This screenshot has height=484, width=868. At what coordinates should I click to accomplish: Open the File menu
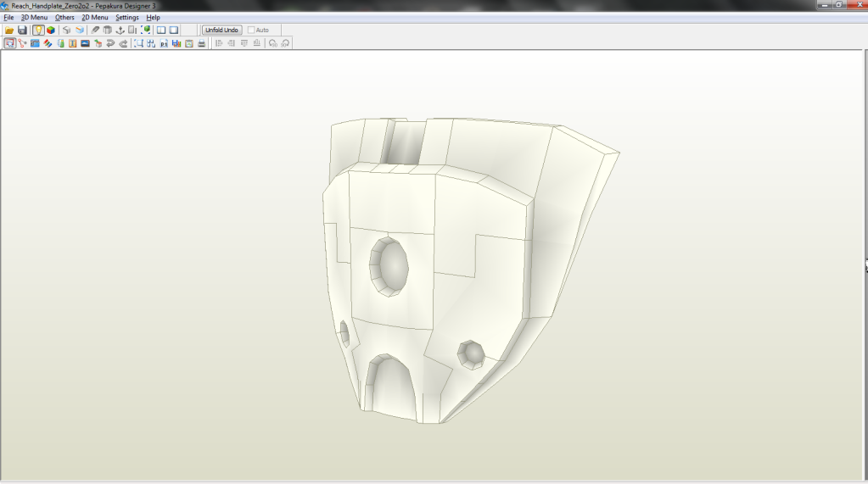tap(8, 18)
